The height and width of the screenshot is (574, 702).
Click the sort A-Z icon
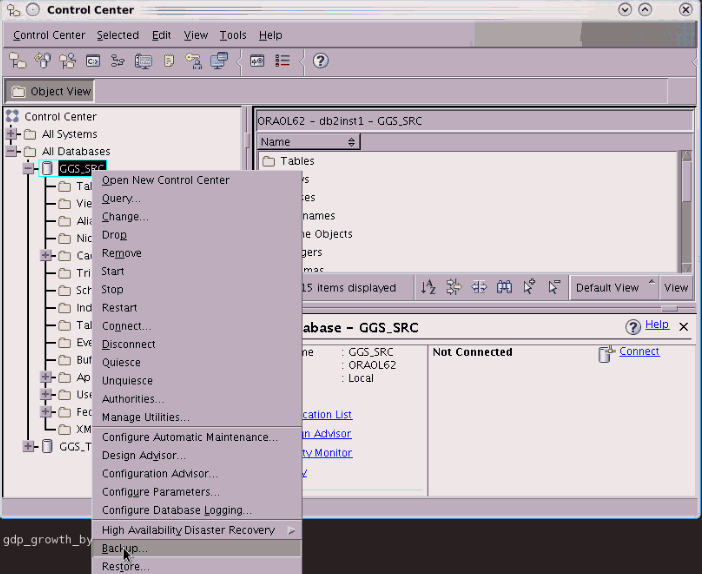tap(428, 288)
